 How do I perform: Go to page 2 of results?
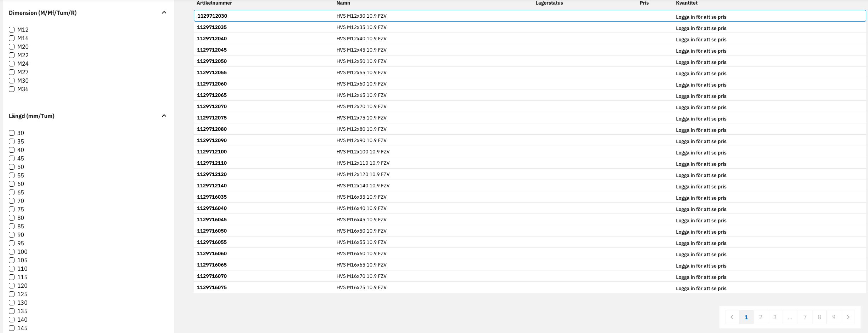coord(760,317)
